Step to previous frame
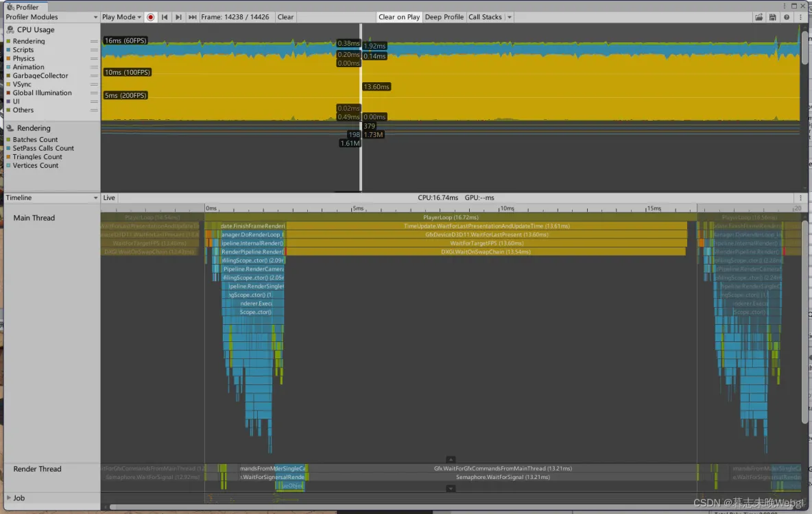 point(165,17)
